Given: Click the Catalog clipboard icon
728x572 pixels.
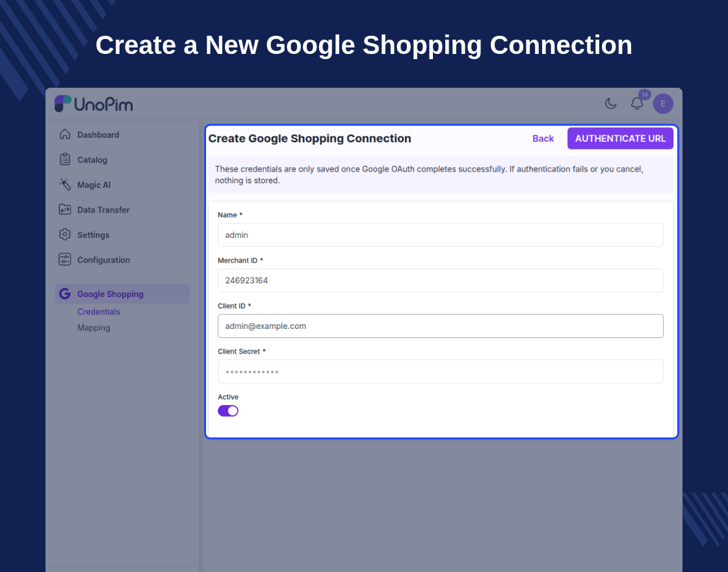Looking at the screenshot, I should (65, 160).
